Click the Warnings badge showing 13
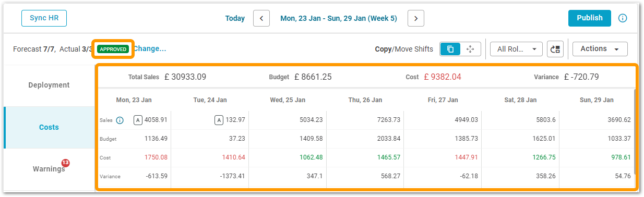 point(65,163)
